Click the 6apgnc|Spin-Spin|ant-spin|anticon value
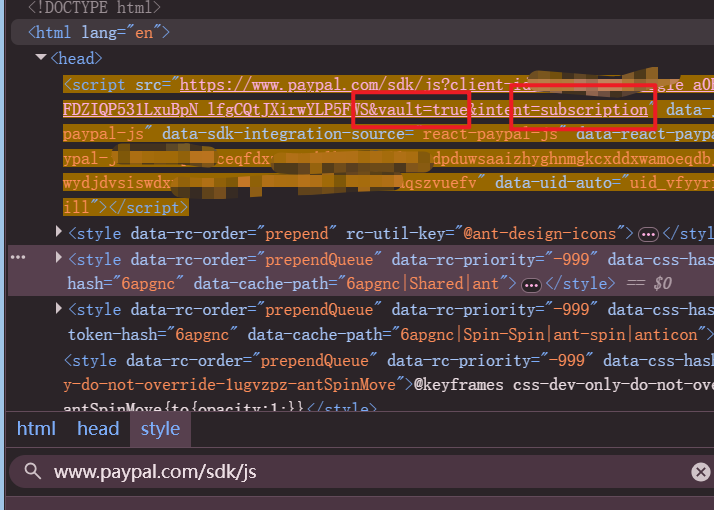 [x=549, y=335]
